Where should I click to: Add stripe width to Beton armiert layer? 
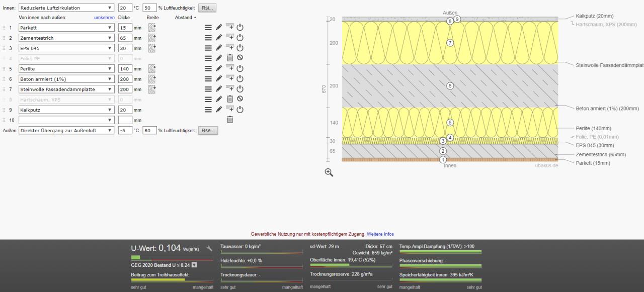click(152, 79)
